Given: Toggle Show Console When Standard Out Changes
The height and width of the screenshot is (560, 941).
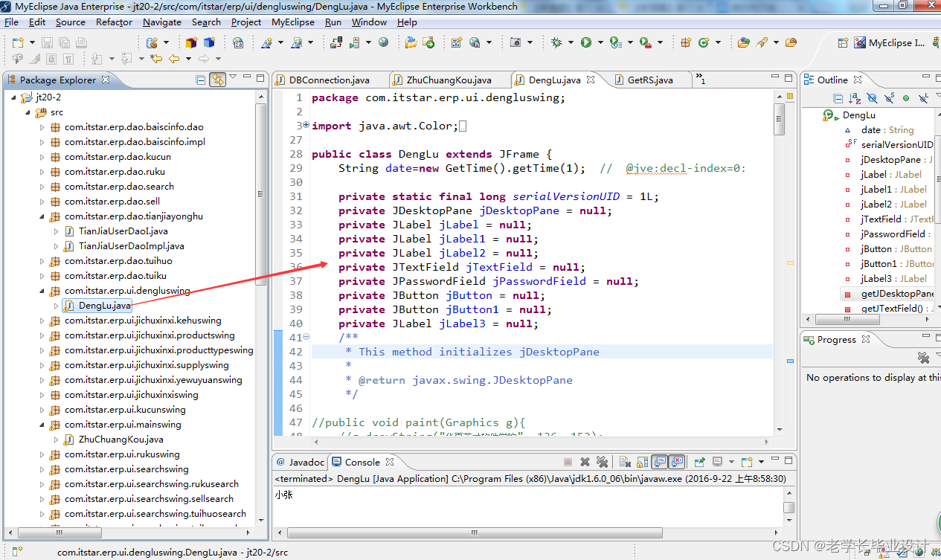Looking at the screenshot, I should tap(658, 462).
